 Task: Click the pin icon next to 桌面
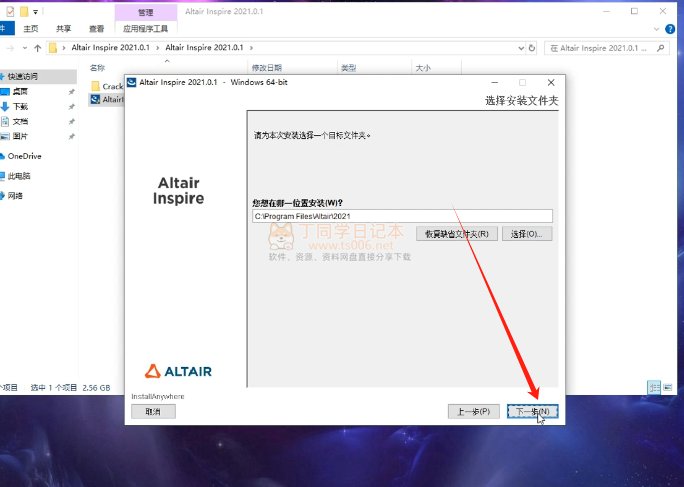(x=72, y=92)
